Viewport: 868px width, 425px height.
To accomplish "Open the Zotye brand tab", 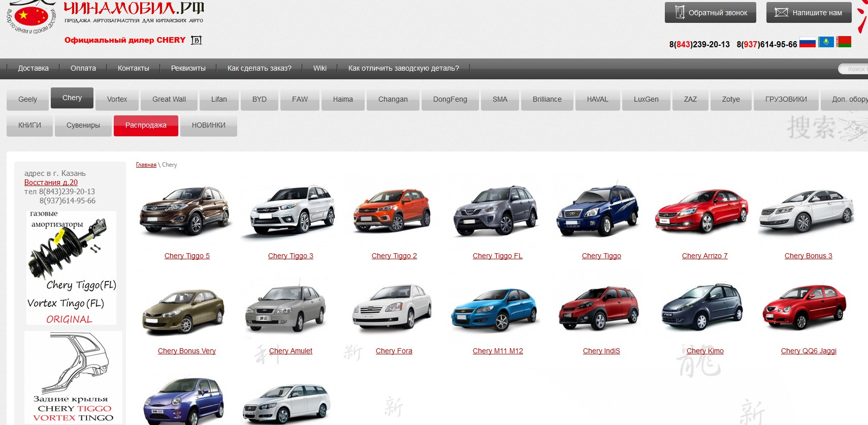I will [x=731, y=100].
